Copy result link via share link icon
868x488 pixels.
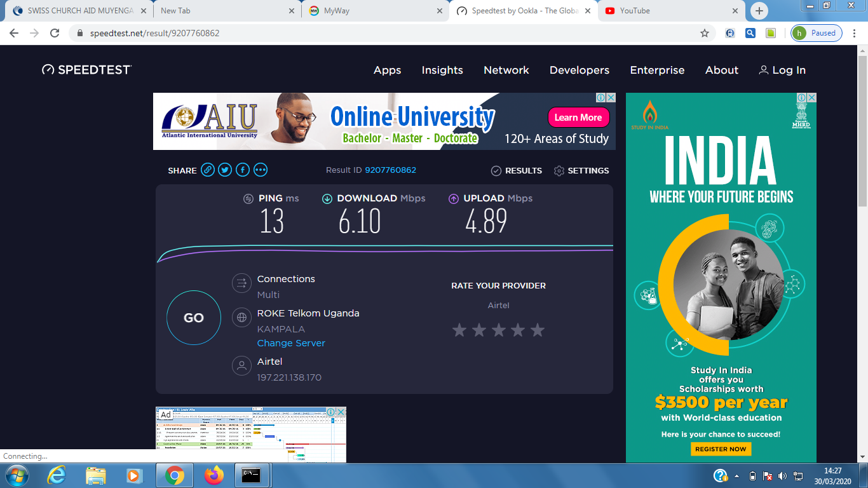(x=207, y=170)
